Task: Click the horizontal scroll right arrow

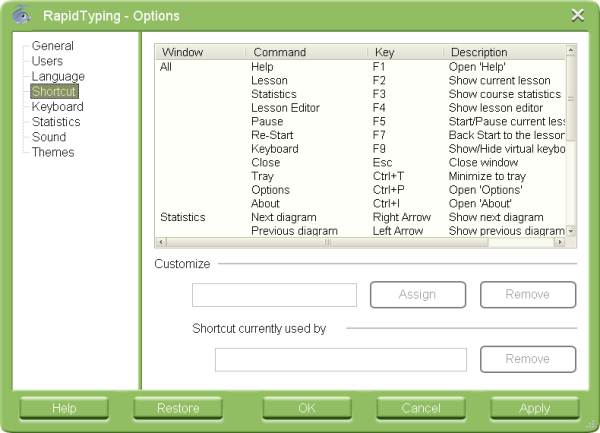Action: 560,242
